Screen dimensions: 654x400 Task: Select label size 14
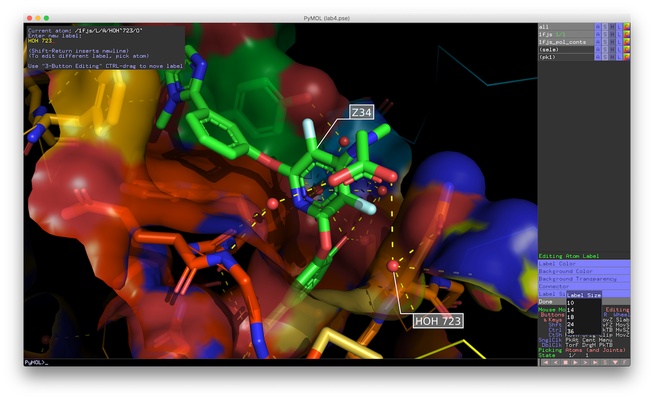click(x=584, y=310)
